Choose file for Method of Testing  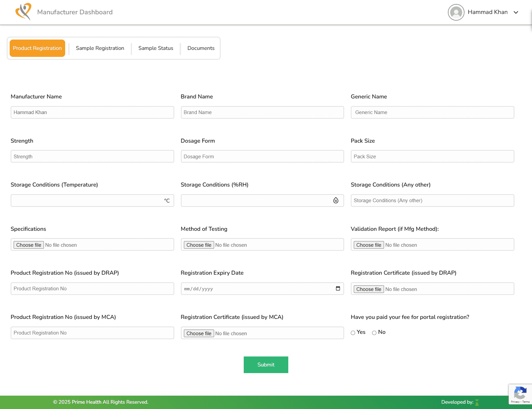pos(199,245)
